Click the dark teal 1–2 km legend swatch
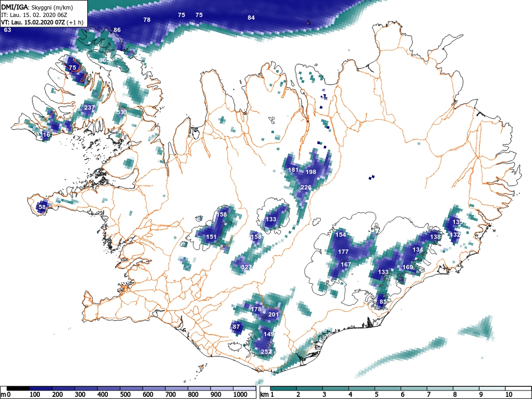The height and width of the screenshot is (399, 532). (x=284, y=388)
